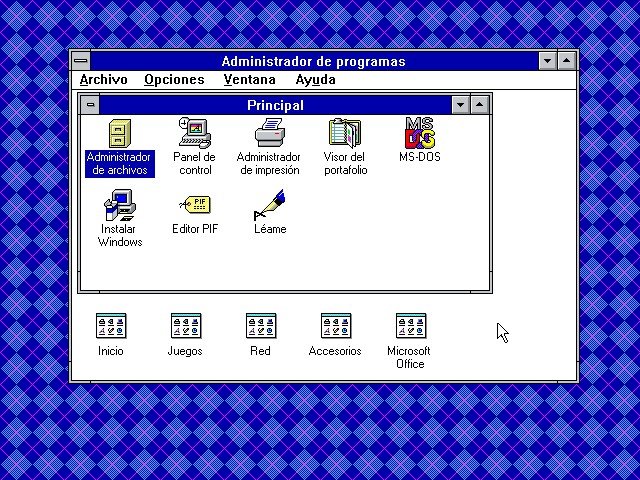Image resolution: width=640 pixels, height=480 pixels.
Task: Maximize the Administrador de programas window
Action: point(567,61)
